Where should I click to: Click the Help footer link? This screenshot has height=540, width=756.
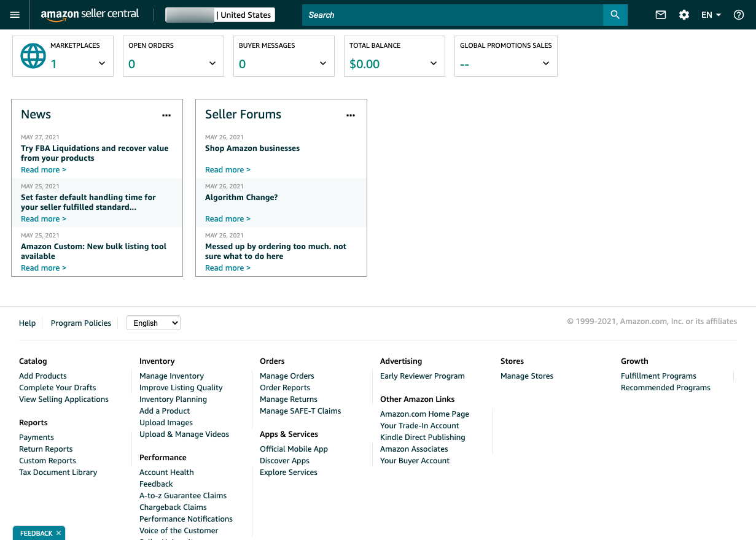(x=27, y=323)
